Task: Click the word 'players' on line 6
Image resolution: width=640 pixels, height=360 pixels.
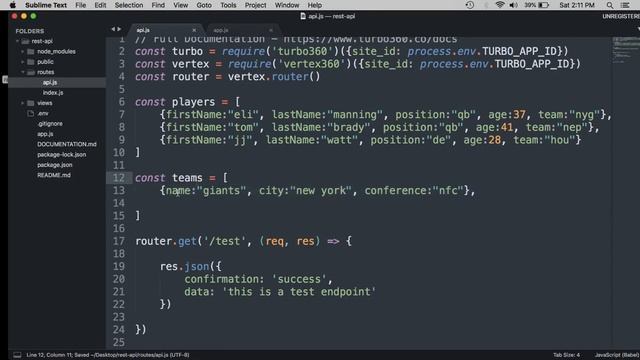Action: click(193, 102)
